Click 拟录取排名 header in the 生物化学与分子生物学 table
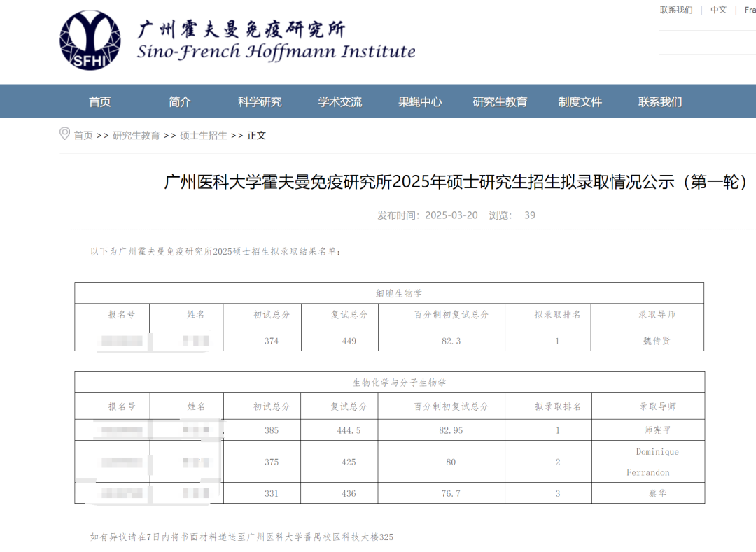756x552 pixels. coord(558,406)
